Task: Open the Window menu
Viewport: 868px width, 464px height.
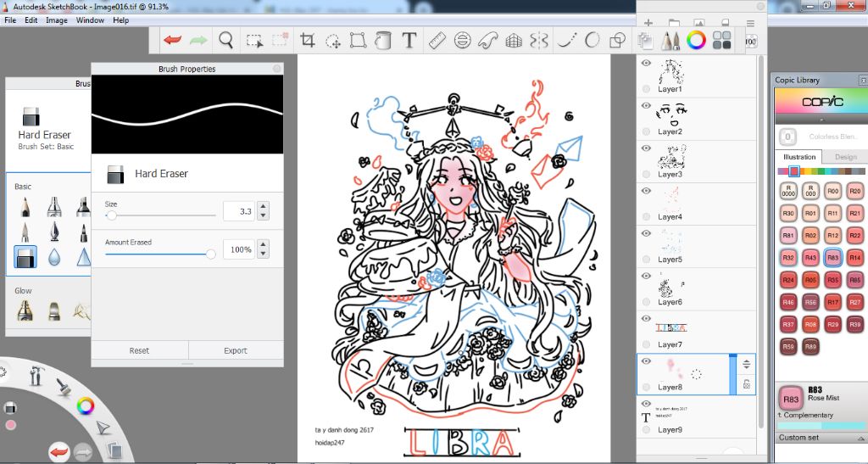Action: point(90,20)
